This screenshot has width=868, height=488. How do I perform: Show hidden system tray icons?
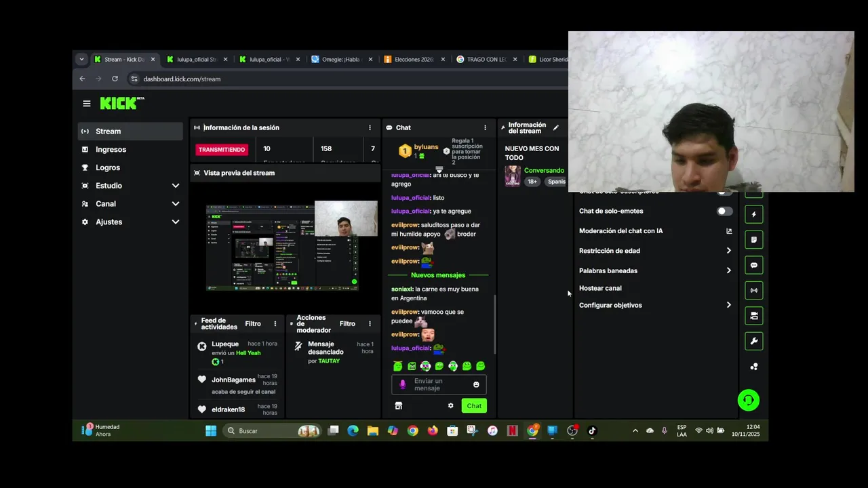[635, 430]
